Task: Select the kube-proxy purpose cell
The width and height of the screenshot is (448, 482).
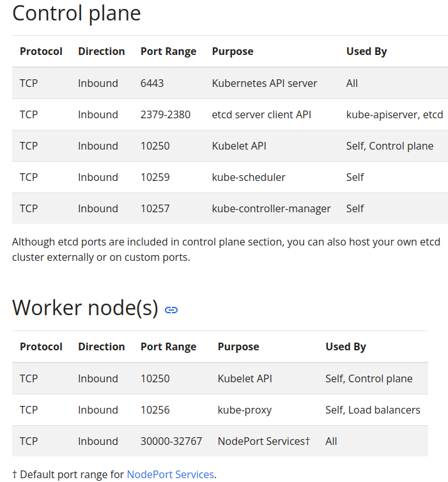Action: [245, 410]
